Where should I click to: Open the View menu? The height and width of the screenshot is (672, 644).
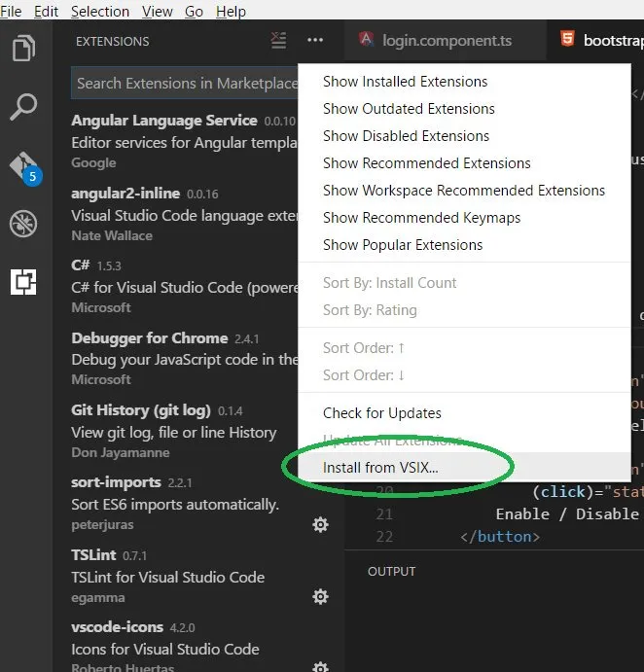[x=158, y=11]
